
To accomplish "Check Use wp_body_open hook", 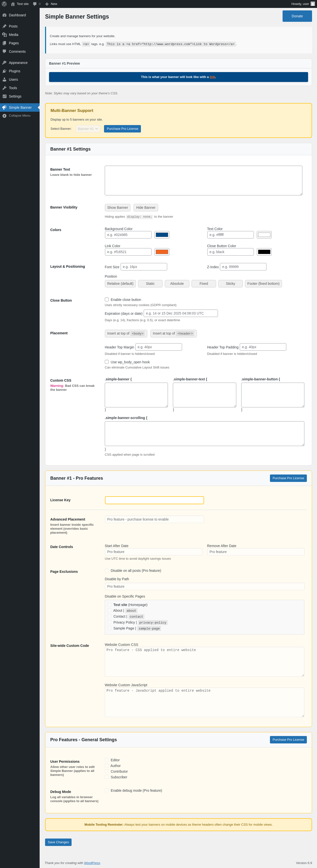I will (107, 362).
